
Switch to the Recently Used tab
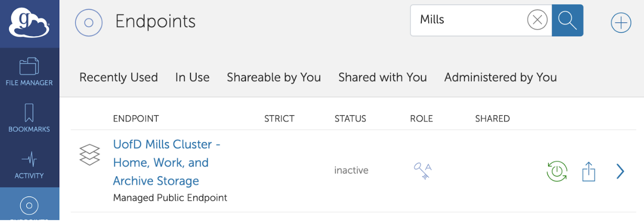point(118,77)
